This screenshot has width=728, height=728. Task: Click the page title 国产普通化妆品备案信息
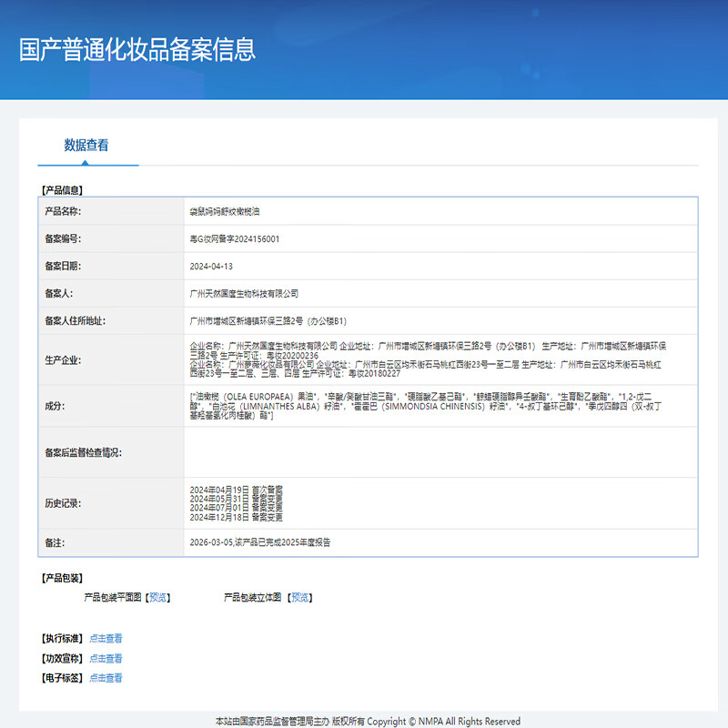137,50
